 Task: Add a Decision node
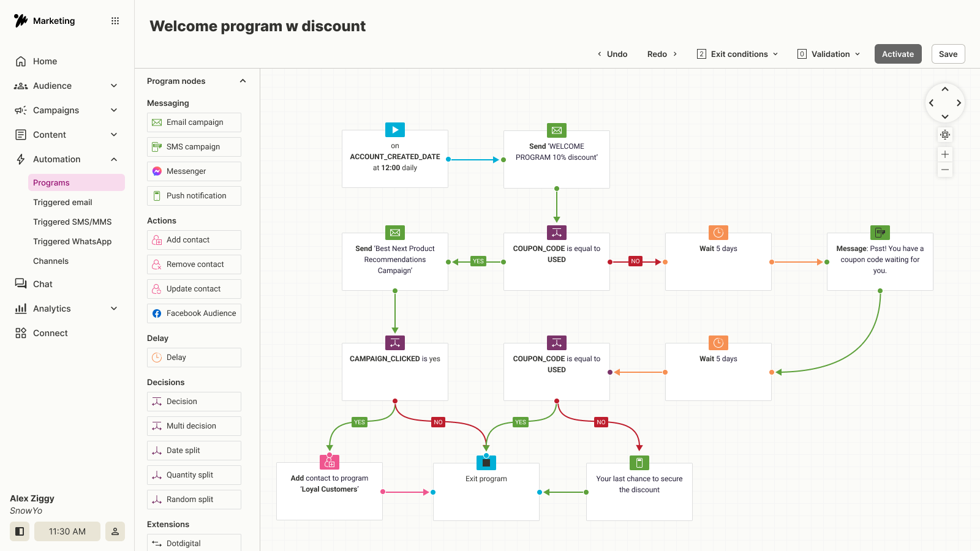194,402
